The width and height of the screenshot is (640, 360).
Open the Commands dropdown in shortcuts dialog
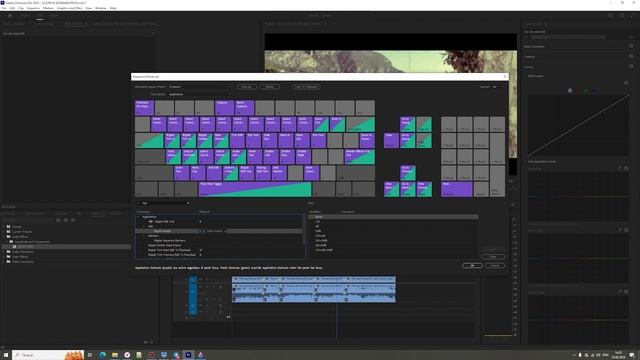click(200, 94)
